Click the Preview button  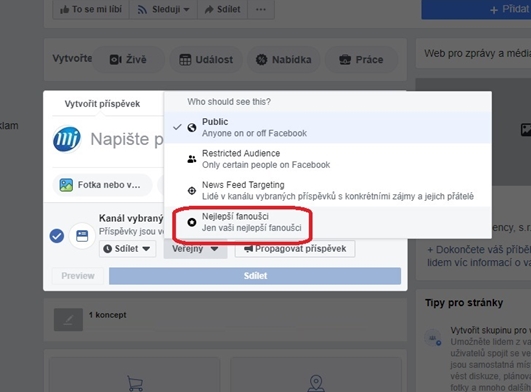pos(78,276)
